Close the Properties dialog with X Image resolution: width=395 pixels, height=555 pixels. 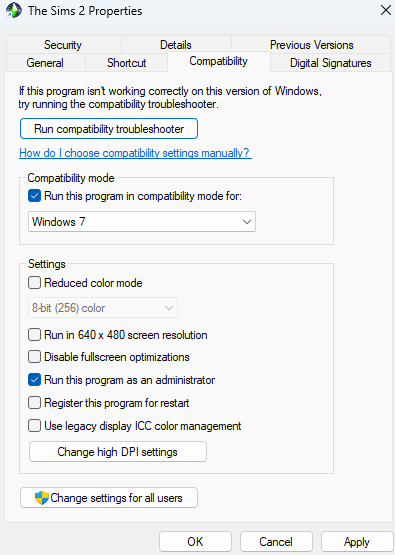pos(385,10)
